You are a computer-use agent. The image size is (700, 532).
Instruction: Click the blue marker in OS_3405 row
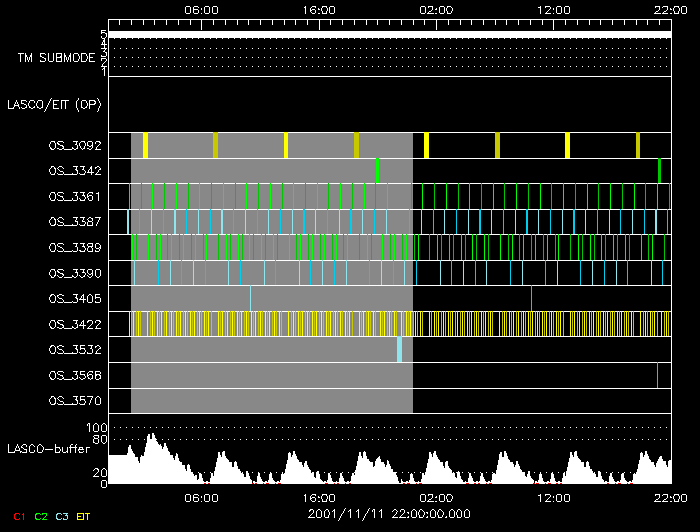click(250, 298)
